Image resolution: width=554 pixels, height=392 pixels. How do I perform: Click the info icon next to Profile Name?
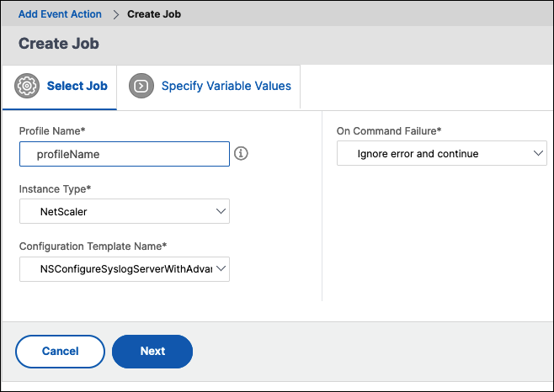241,153
